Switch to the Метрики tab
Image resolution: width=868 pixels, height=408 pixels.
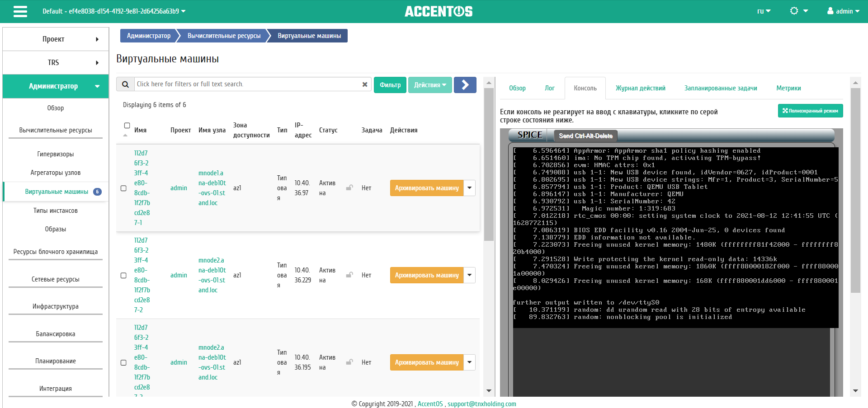click(x=788, y=88)
